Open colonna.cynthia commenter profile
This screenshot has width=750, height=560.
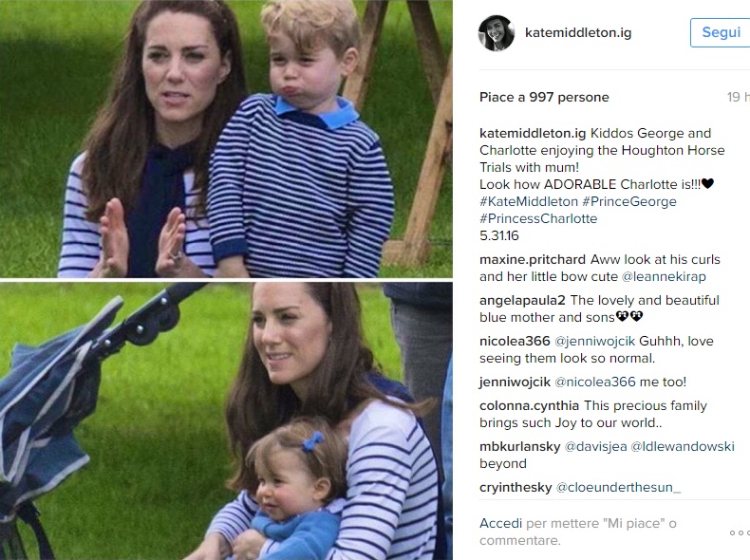(529, 405)
